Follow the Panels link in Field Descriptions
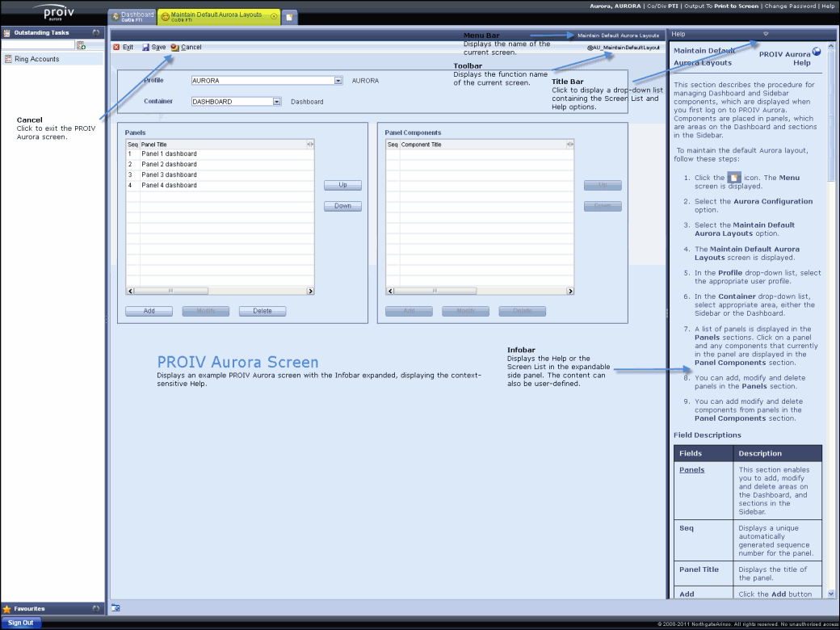This screenshot has width=840, height=630. [x=691, y=470]
